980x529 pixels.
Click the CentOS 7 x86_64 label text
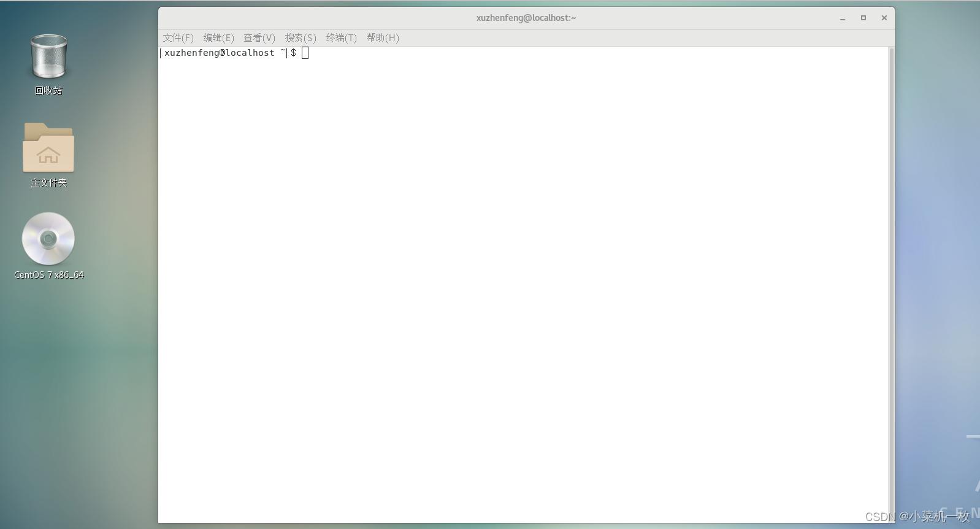(x=49, y=274)
